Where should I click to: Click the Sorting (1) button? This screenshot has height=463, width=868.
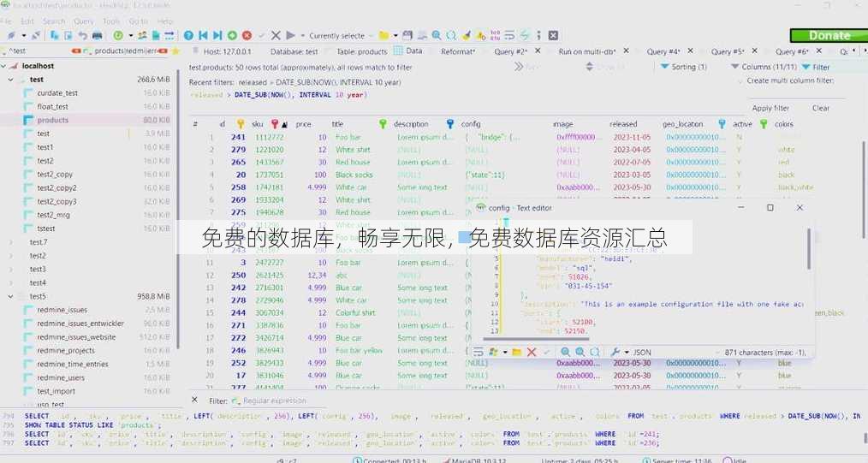(684, 67)
